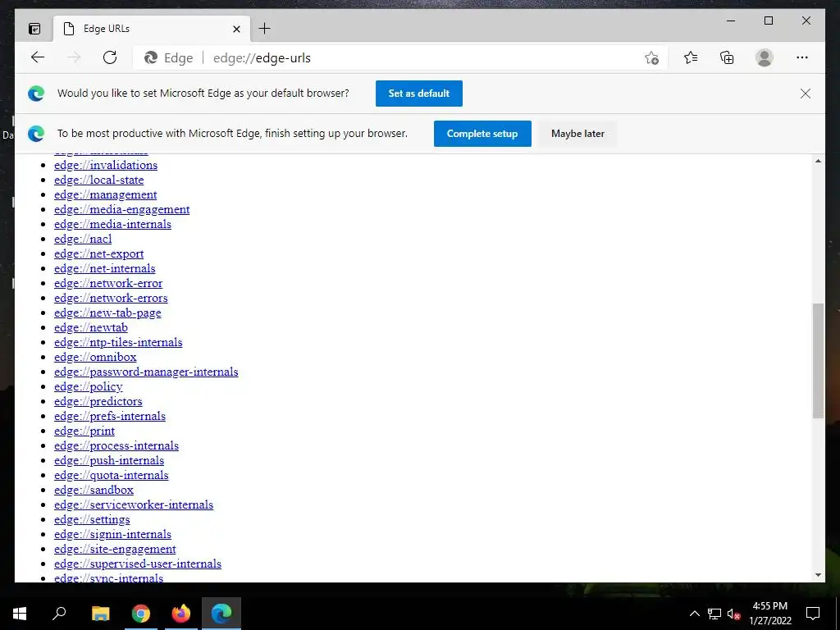Open the tab actions menu icon
The height and width of the screenshot is (630, 840).
coord(34,29)
